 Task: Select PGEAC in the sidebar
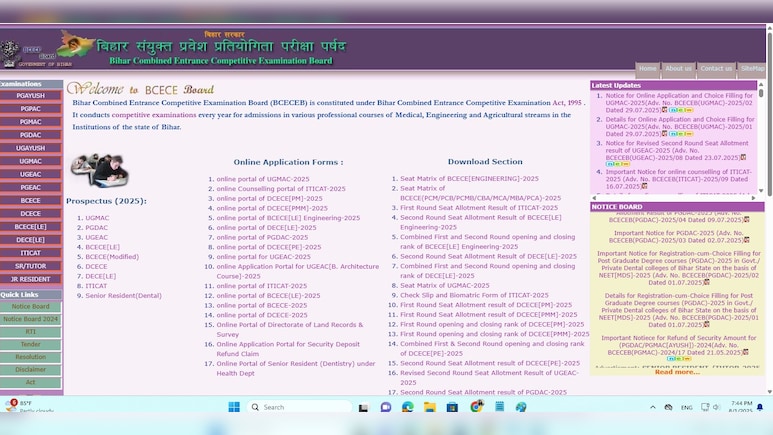point(31,187)
